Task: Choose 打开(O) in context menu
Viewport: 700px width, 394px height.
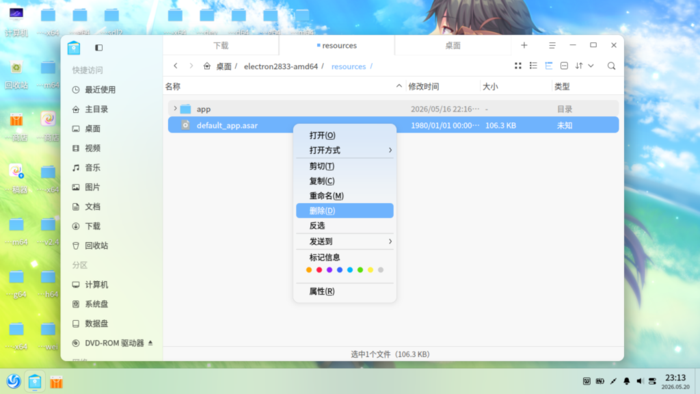Action: point(345,135)
